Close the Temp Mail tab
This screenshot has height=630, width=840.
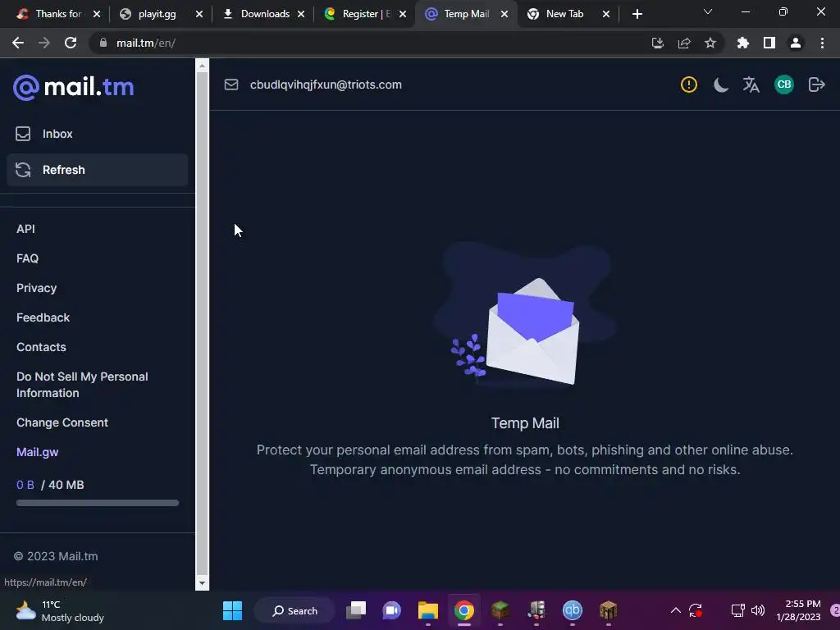(x=504, y=14)
